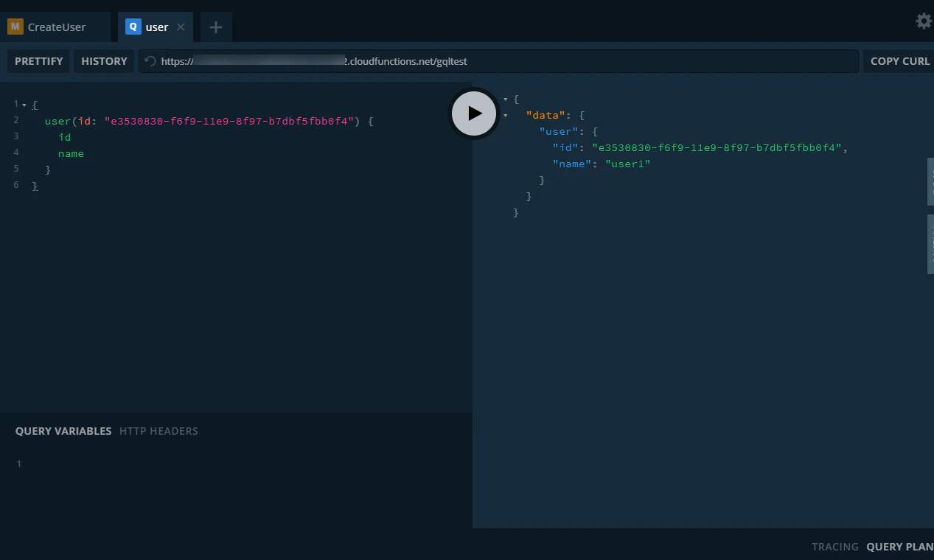This screenshot has height=560, width=934.
Task: Click the "id" UUID value in response
Action: [716, 147]
